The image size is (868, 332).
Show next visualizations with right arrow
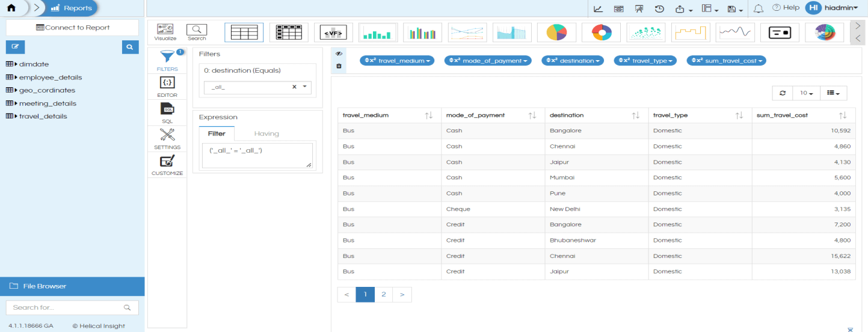click(x=858, y=26)
